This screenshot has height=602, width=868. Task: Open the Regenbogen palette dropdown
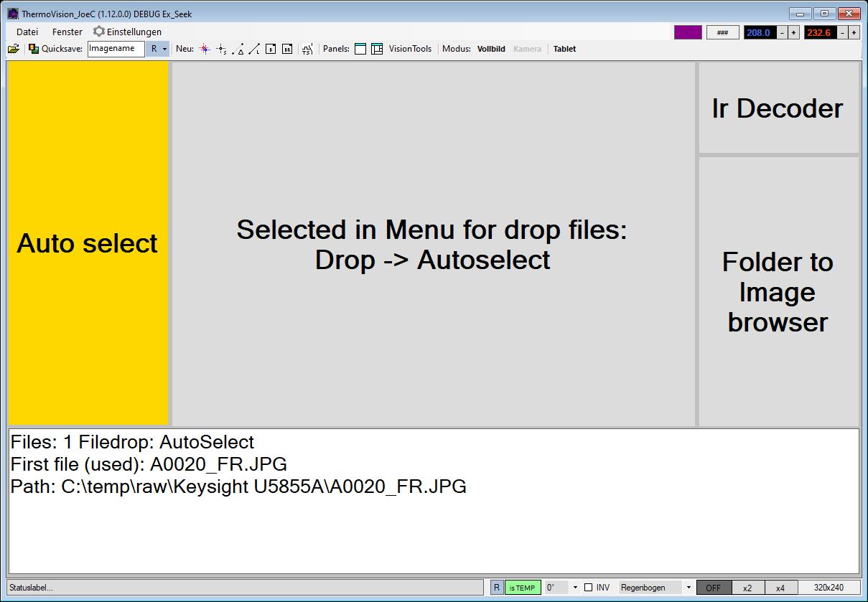[x=689, y=588]
